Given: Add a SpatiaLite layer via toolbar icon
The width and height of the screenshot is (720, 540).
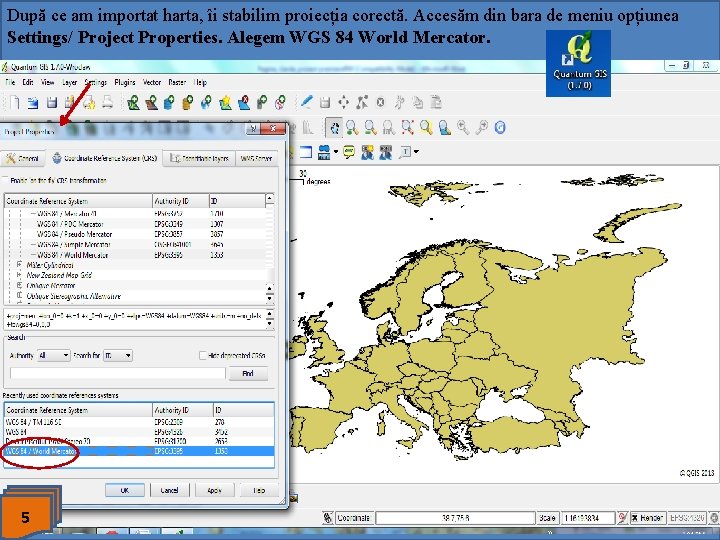Looking at the screenshot, I should point(187,102).
